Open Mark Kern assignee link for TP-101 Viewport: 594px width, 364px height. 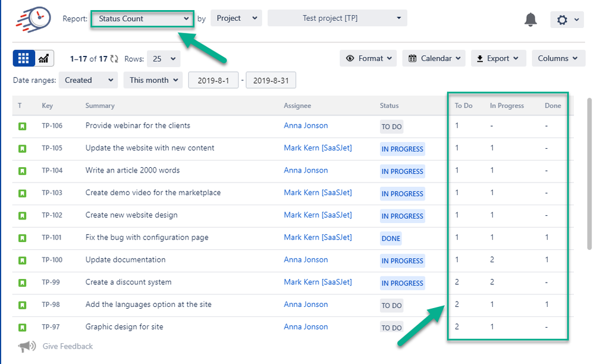(x=318, y=237)
